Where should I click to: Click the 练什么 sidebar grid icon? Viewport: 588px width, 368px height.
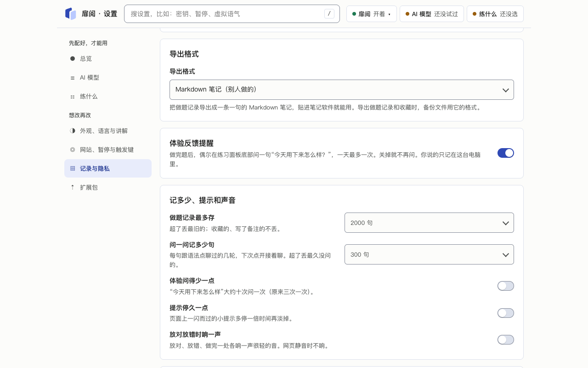73,97
